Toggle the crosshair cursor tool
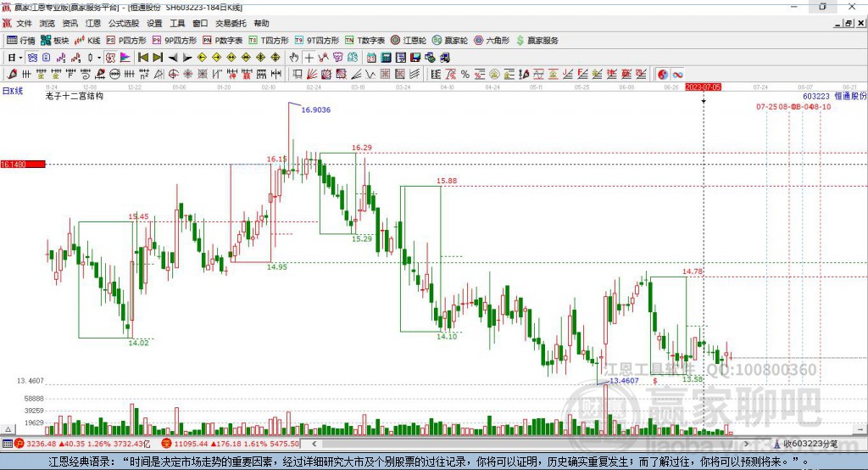Viewport: 868px width, 470px height. pos(309,58)
